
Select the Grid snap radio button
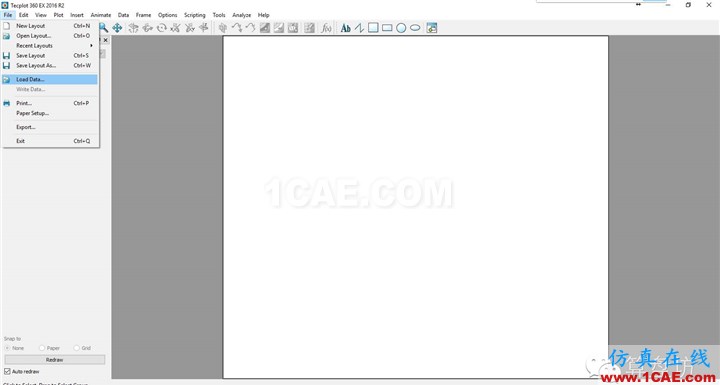(x=77, y=348)
